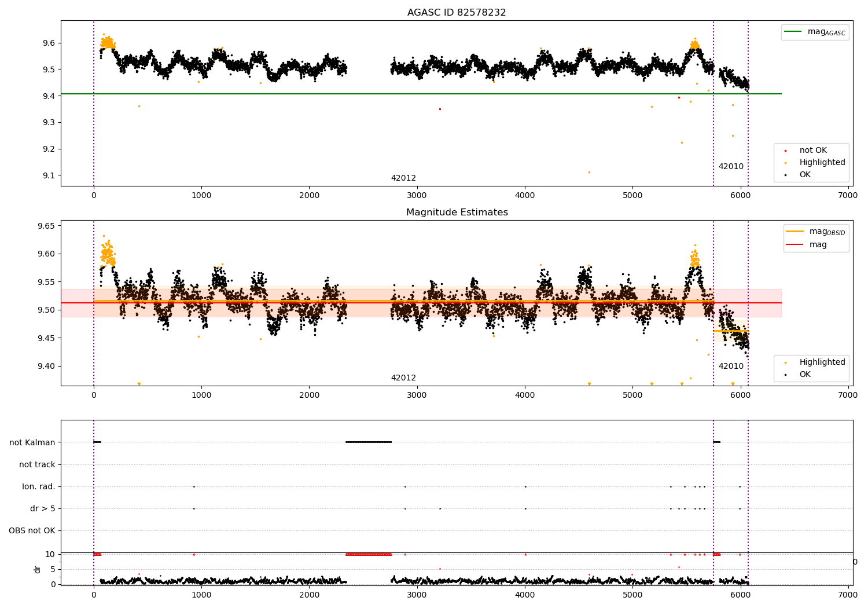Click the 9.4 tick on the top plot
The width and height of the screenshot is (868, 608).
(49, 96)
